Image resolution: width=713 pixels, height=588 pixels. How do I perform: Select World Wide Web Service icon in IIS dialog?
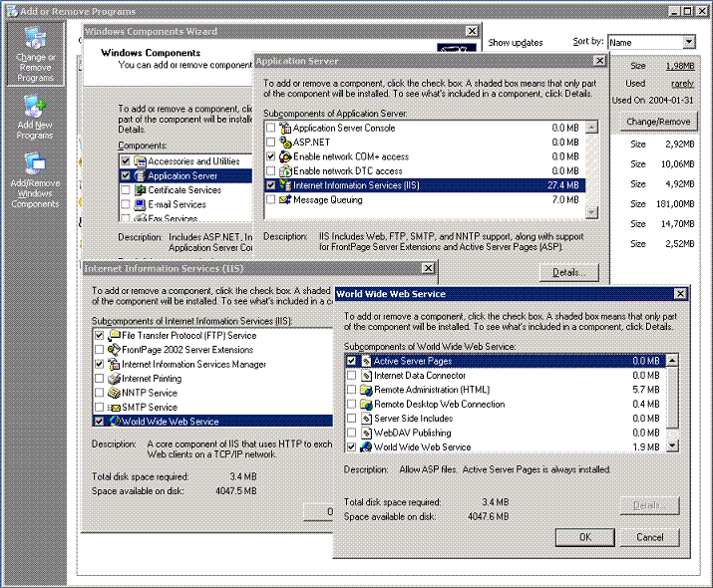pos(114,422)
